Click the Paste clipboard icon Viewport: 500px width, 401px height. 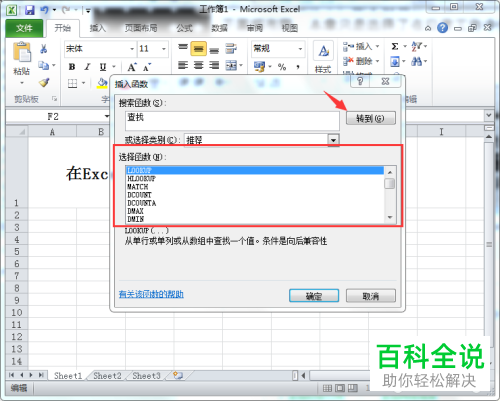[22, 52]
